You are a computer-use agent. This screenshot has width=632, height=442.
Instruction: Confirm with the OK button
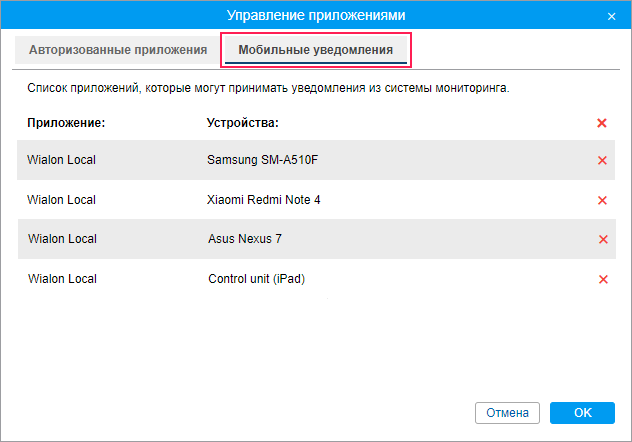pyautogui.click(x=582, y=412)
